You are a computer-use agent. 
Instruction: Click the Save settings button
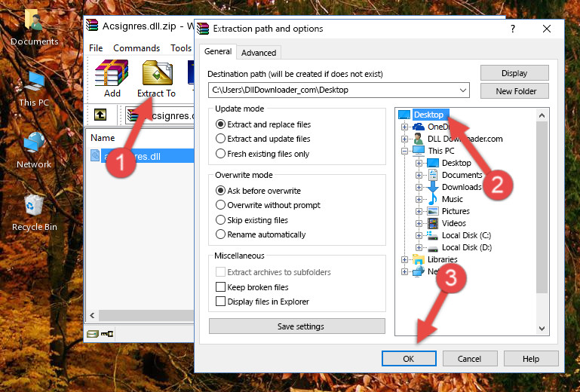coord(297,326)
